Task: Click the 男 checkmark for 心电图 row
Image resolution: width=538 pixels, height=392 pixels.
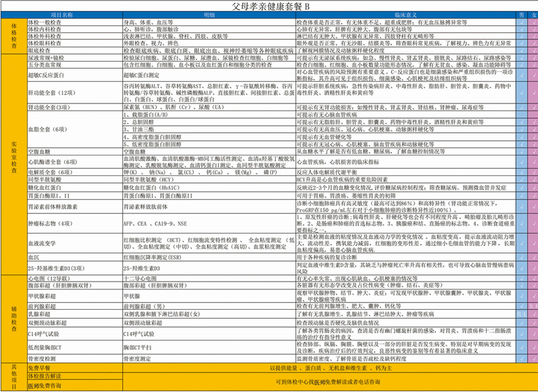Action: (x=521, y=278)
